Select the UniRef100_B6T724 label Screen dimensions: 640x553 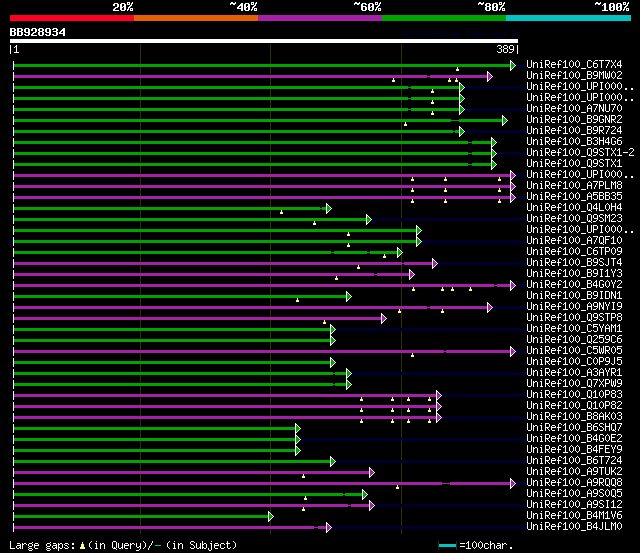[x=574, y=461]
